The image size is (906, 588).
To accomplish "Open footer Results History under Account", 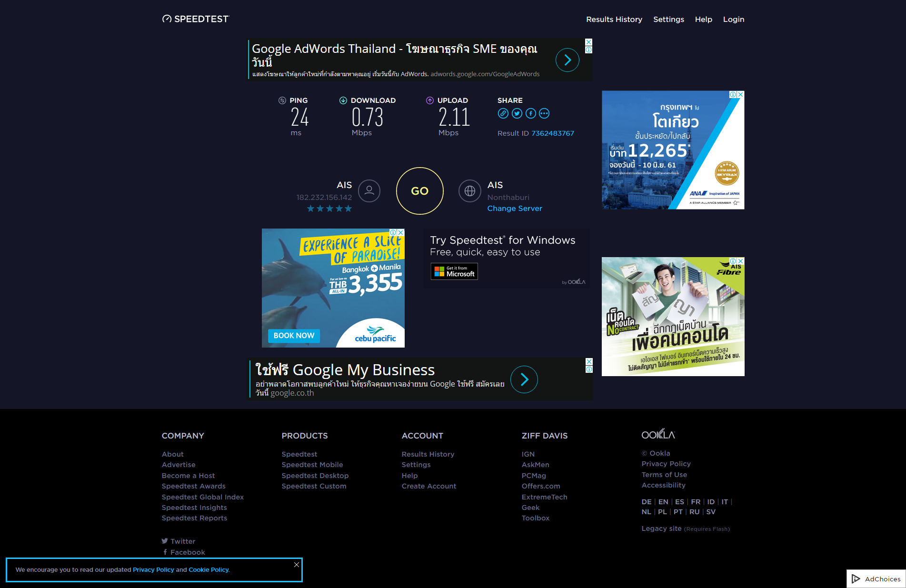I will pyautogui.click(x=428, y=454).
